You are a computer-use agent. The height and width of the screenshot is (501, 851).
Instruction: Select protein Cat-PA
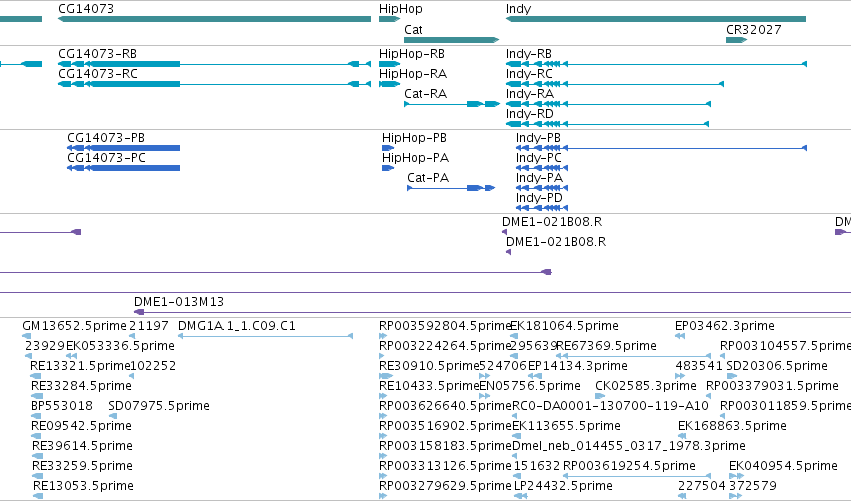click(451, 188)
